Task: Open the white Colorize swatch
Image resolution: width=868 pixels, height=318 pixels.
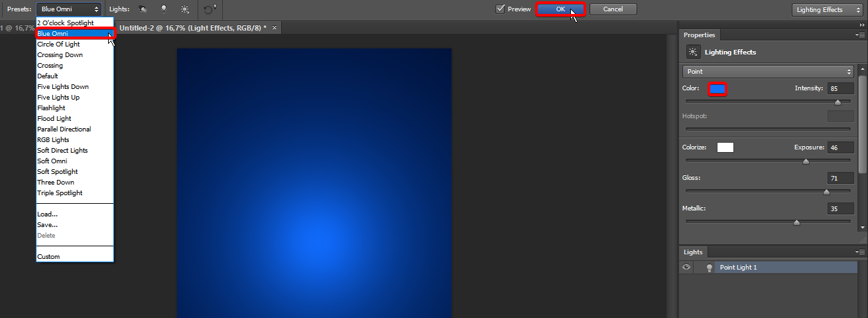Action: click(725, 147)
